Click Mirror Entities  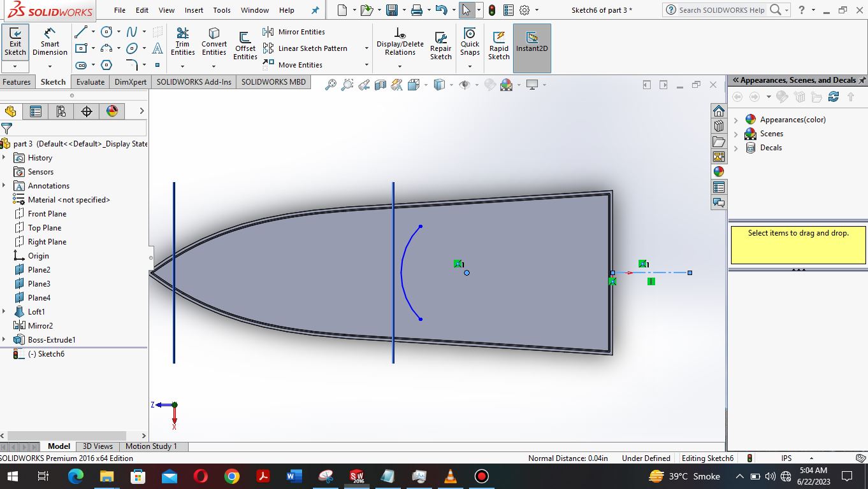(294, 32)
